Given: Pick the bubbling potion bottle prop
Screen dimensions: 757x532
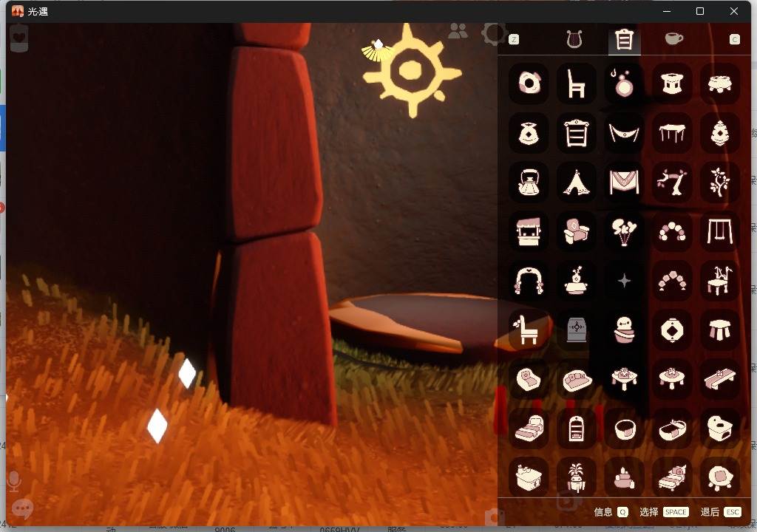Looking at the screenshot, I should click(x=624, y=83).
